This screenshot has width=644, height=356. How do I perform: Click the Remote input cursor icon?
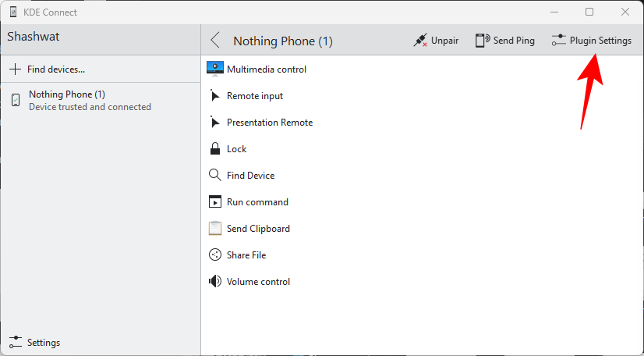(x=215, y=96)
